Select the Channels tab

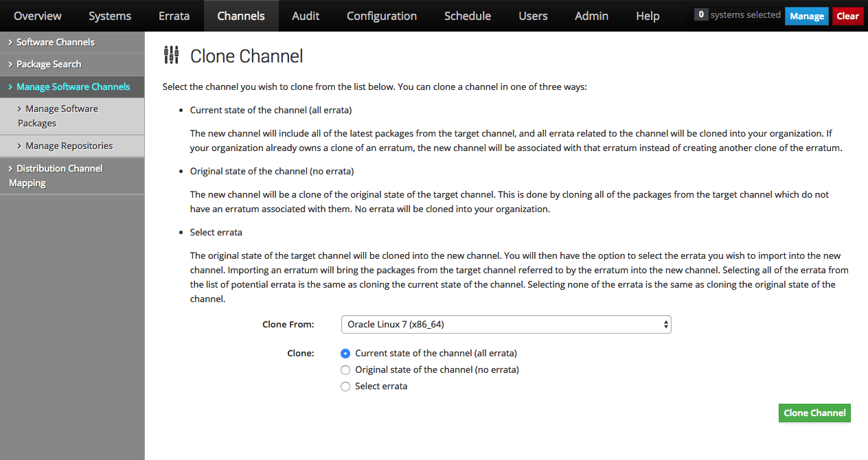pos(241,16)
